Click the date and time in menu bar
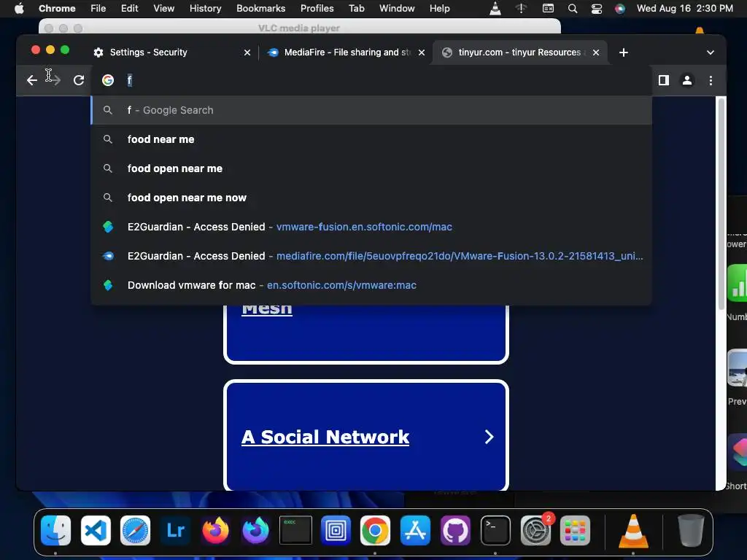Image resolution: width=747 pixels, height=560 pixels. point(684,8)
